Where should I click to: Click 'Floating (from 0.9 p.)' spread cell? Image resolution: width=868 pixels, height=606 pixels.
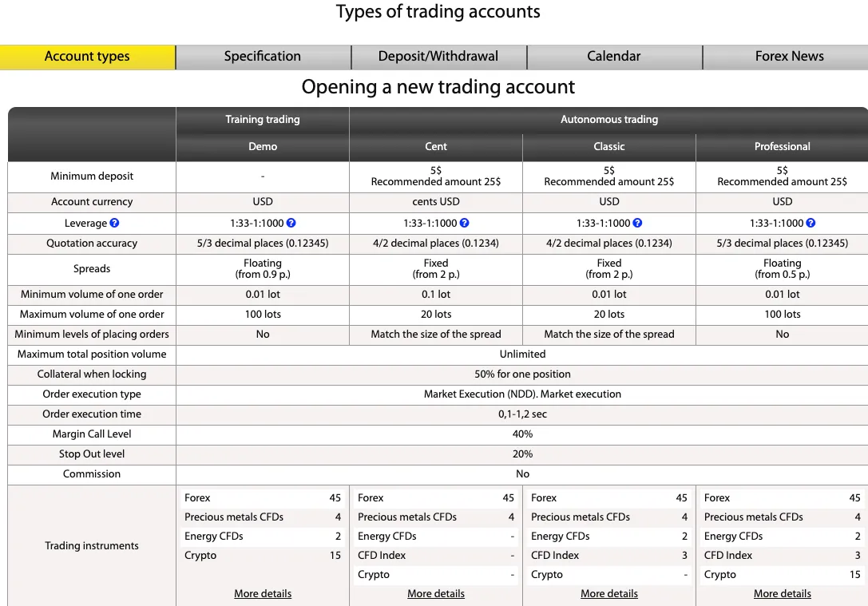pyautogui.click(x=263, y=269)
